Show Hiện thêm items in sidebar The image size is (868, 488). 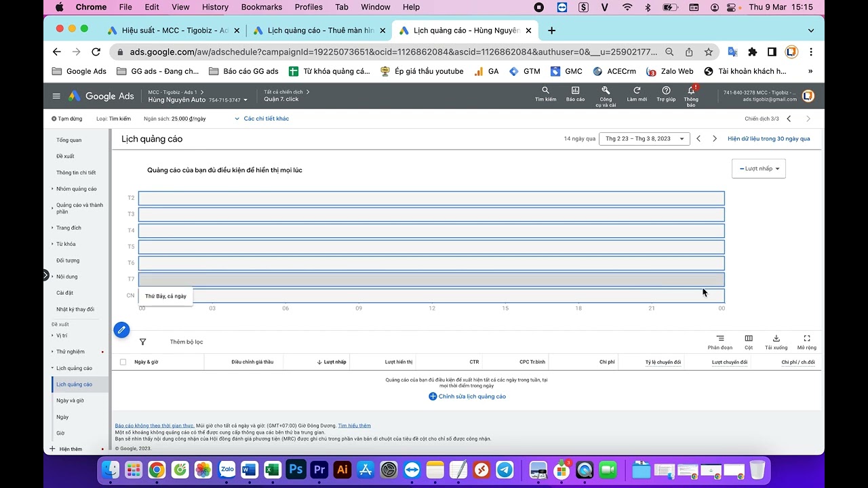pyautogui.click(x=66, y=449)
